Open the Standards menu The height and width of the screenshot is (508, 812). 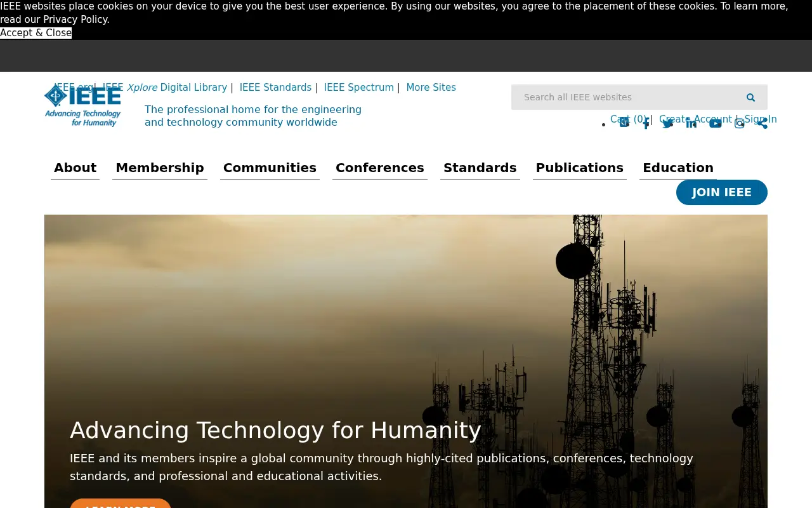(480, 168)
